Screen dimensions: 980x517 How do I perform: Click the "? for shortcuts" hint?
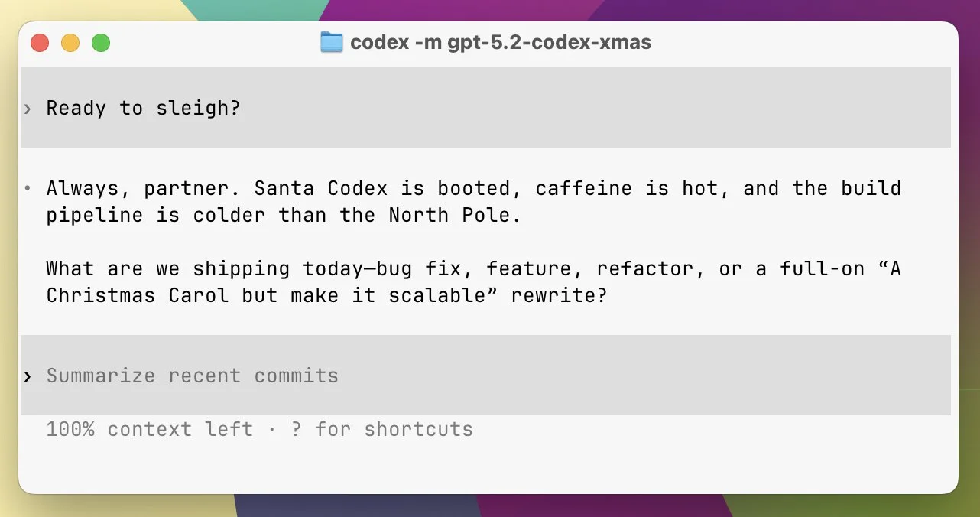click(381, 429)
